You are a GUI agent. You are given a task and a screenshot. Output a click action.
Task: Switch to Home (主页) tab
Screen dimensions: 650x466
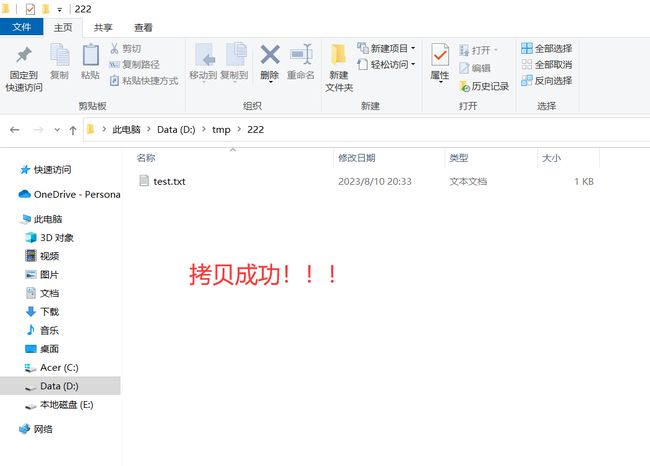pos(63,27)
